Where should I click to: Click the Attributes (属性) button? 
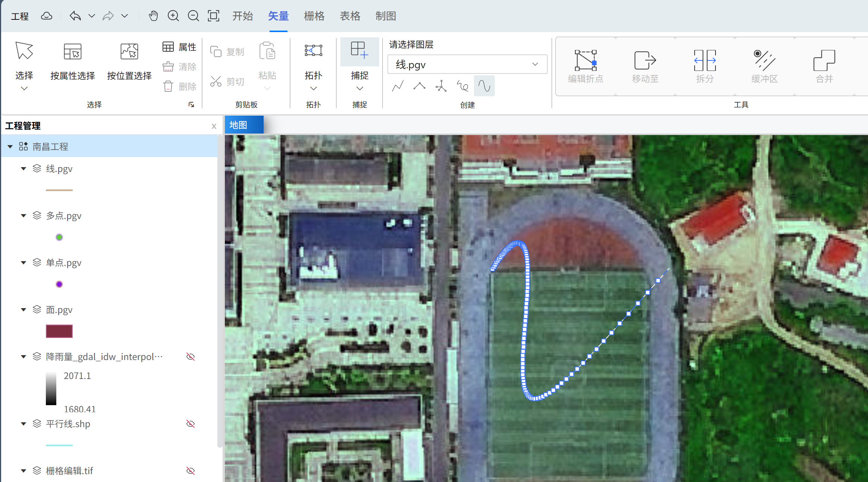coord(180,47)
